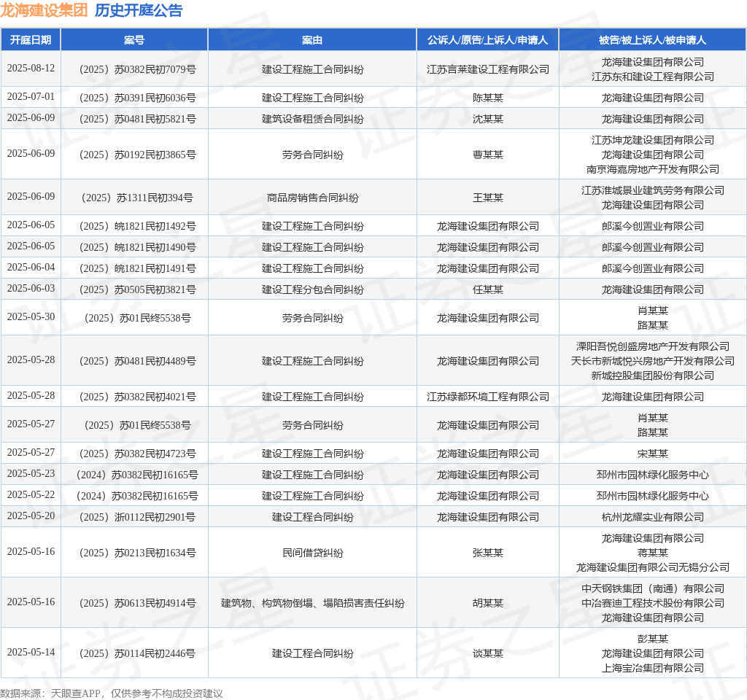Click plaintiff name 王某某

pos(488,198)
